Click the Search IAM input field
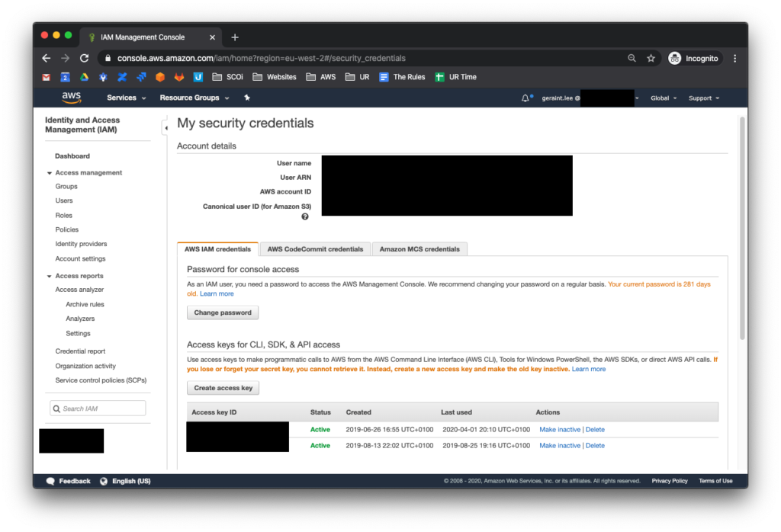This screenshot has height=532, width=781. [x=98, y=409]
